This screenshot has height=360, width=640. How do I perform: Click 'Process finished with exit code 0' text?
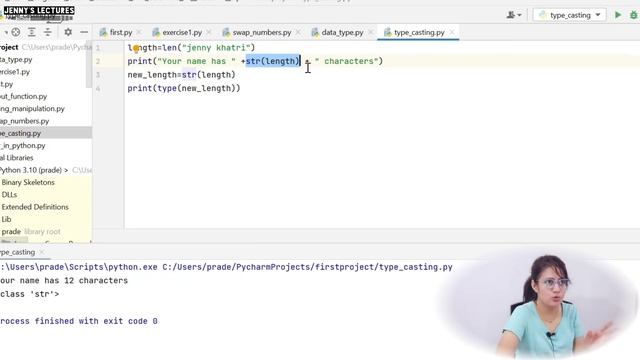(79, 321)
